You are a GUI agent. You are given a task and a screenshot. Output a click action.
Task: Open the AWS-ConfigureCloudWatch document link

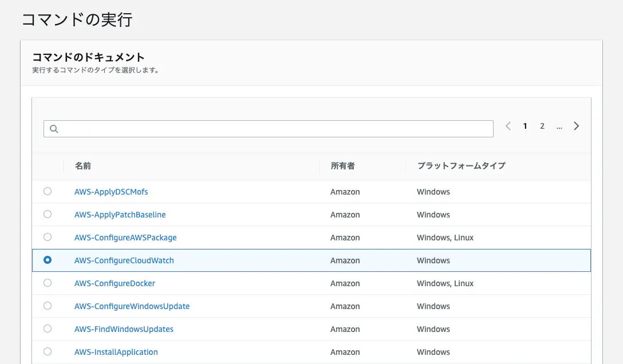tap(124, 260)
